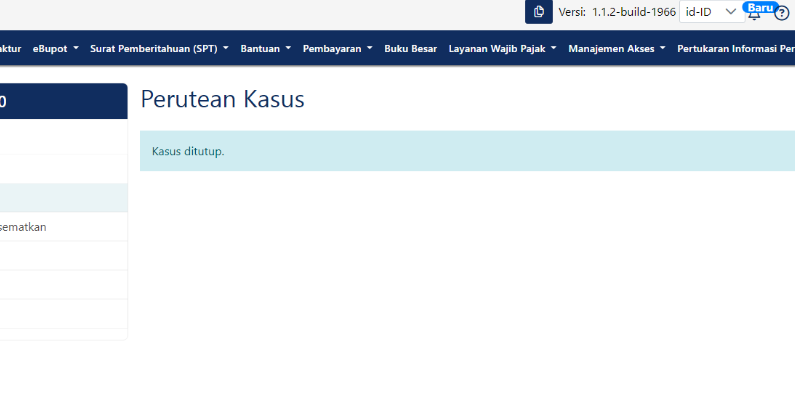Image resolution: width=795 pixels, height=400 pixels.
Task: Open the Layanan Wajib Pajak menu
Action: click(x=503, y=48)
